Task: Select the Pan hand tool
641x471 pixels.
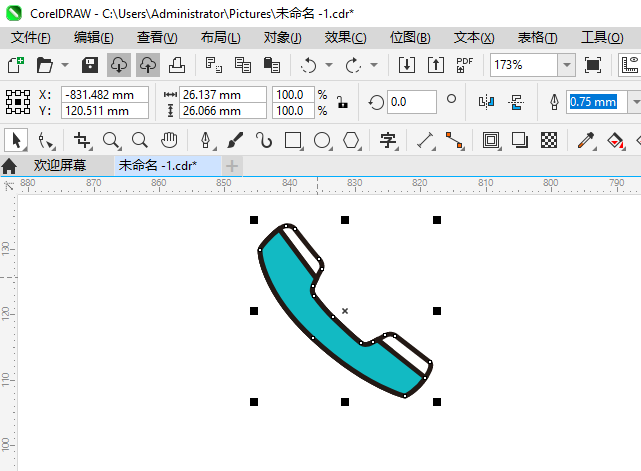Action: (x=169, y=141)
